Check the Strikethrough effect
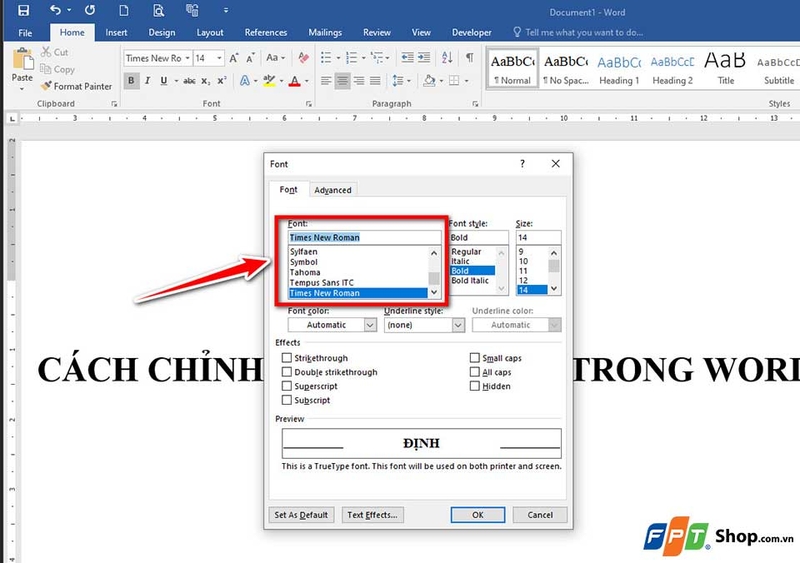The height and width of the screenshot is (563, 800). (x=287, y=358)
